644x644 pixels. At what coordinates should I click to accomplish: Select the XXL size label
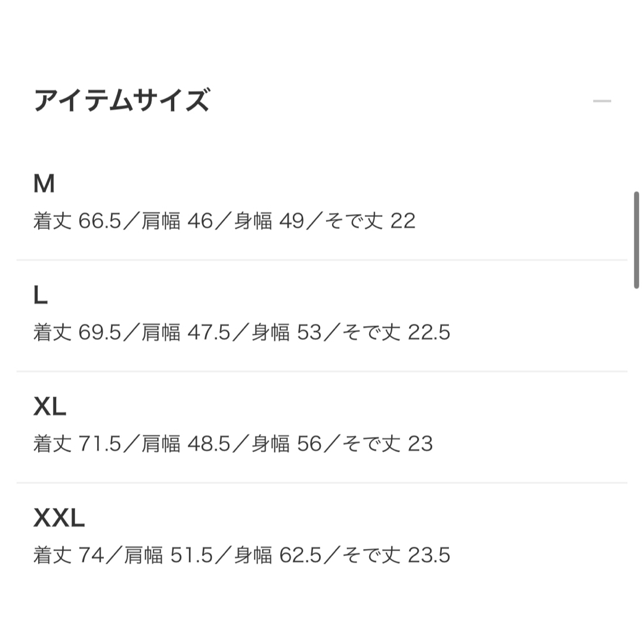tap(59, 518)
